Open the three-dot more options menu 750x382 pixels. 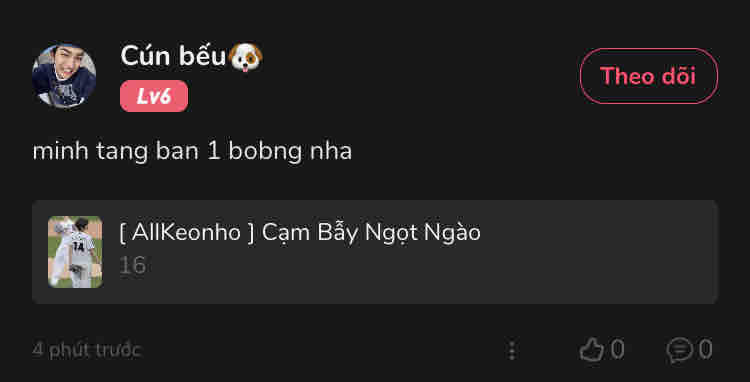click(512, 350)
